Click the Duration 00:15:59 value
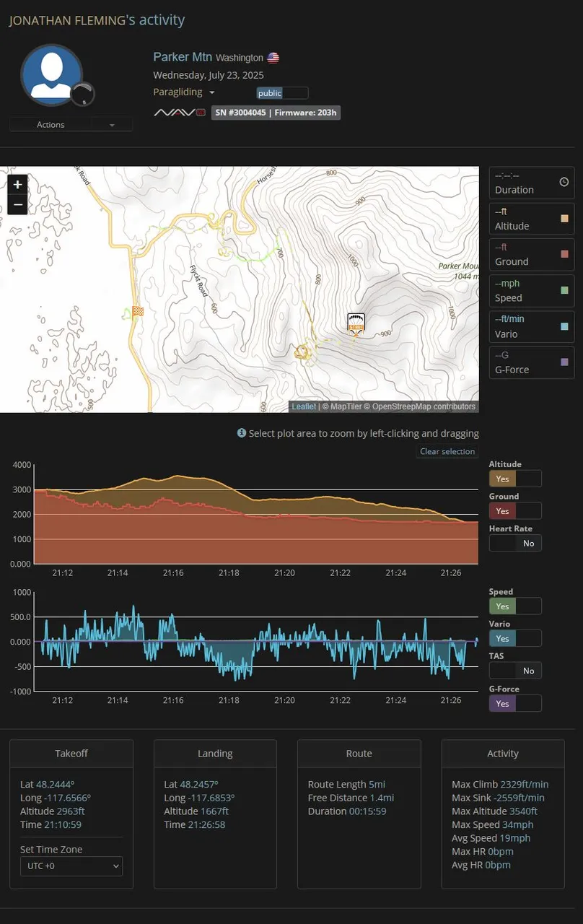This screenshot has width=583, height=924. click(x=369, y=811)
